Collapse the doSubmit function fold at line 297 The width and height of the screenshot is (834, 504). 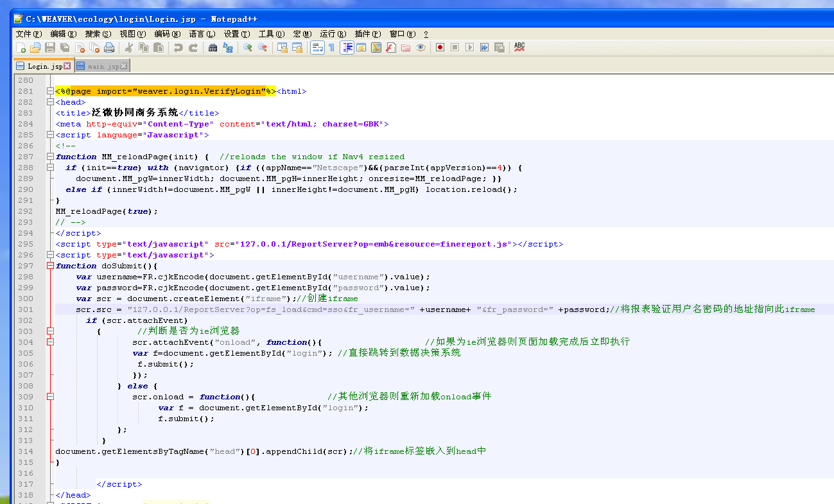[x=50, y=266]
